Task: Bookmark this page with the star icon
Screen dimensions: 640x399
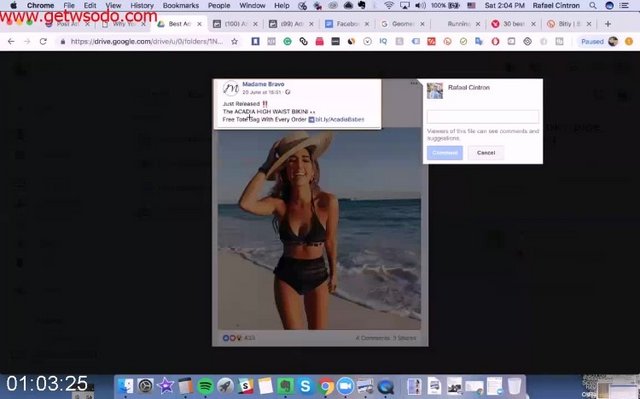Action: tap(234, 41)
